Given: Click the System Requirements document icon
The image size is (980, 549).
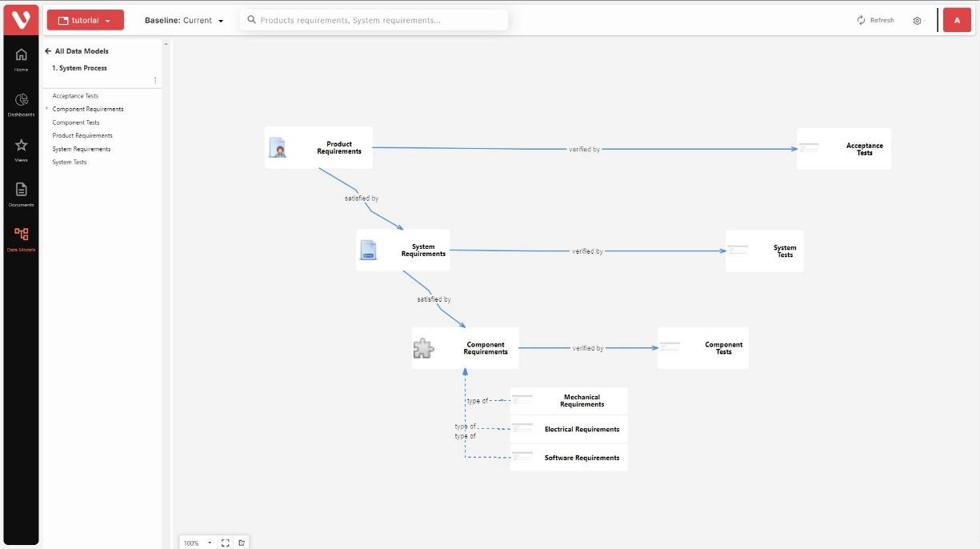Looking at the screenshot, I should (368, 250).
